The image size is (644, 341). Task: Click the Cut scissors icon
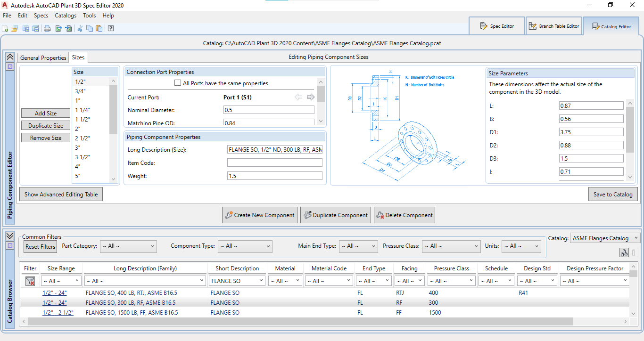[x=80, y=28]
